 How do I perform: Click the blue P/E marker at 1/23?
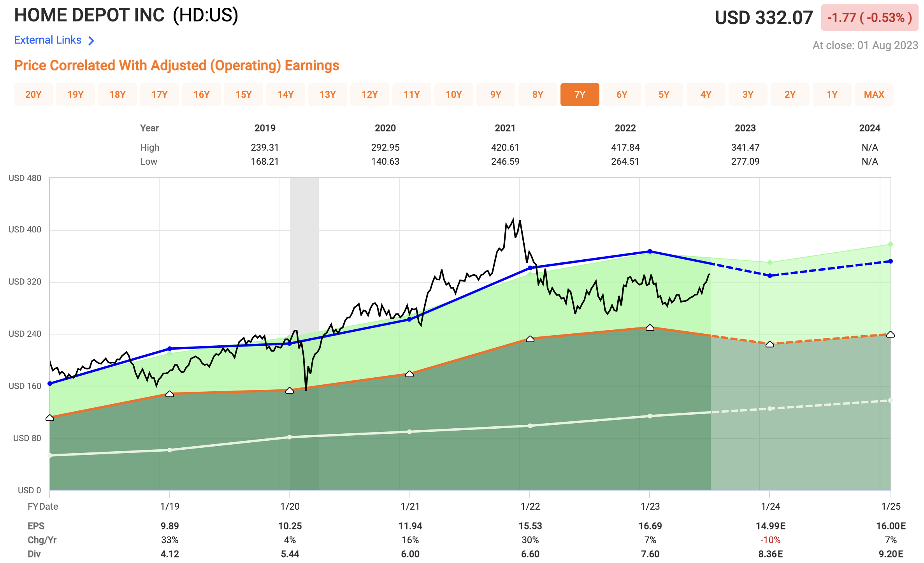click(x=650, y=252)
